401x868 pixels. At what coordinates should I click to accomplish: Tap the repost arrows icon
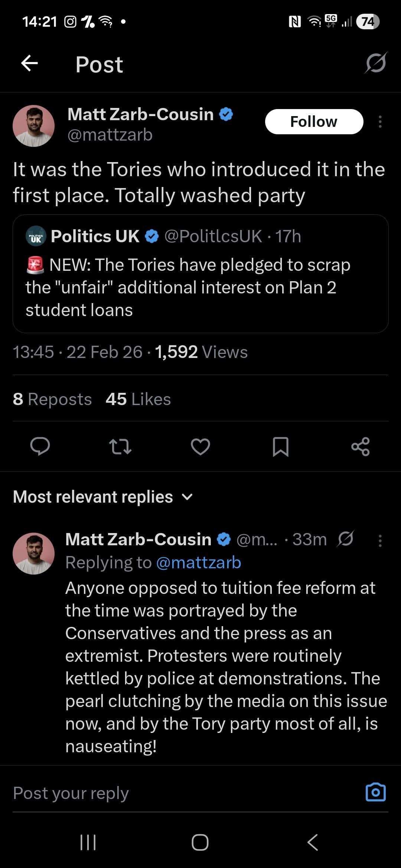click(120, 446)
